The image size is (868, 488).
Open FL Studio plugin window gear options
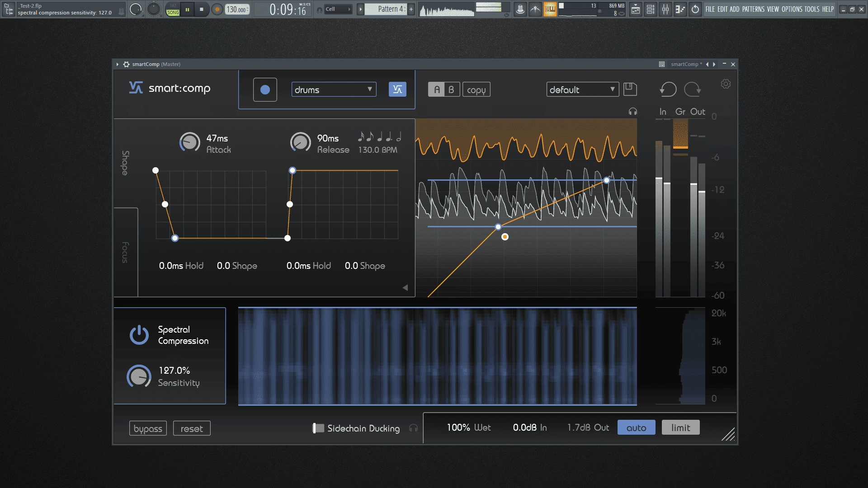[x=126, y=64]
